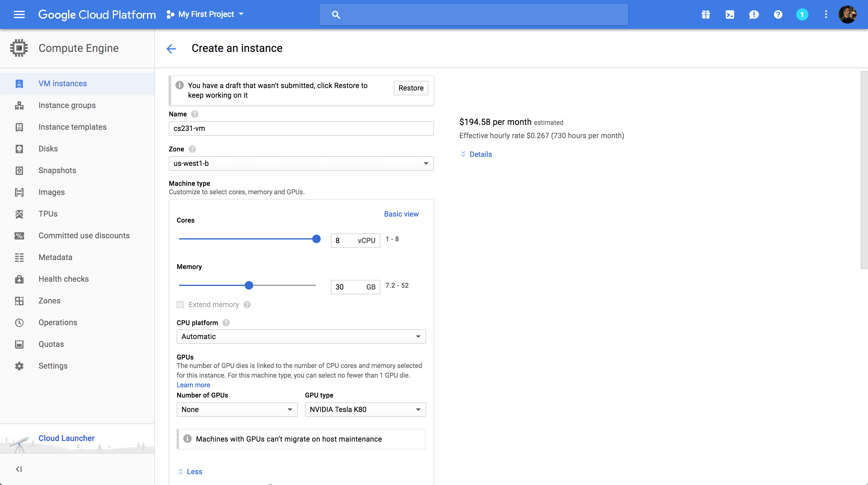Viewport: 868px width, 485px height.
Task: Switch to Basic view
Action: pos(401,214)
